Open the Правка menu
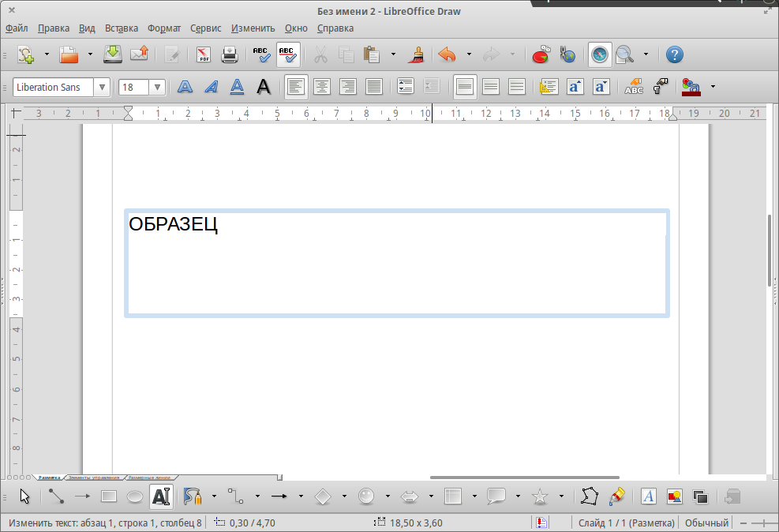779x532 pixels. point(54,28)
